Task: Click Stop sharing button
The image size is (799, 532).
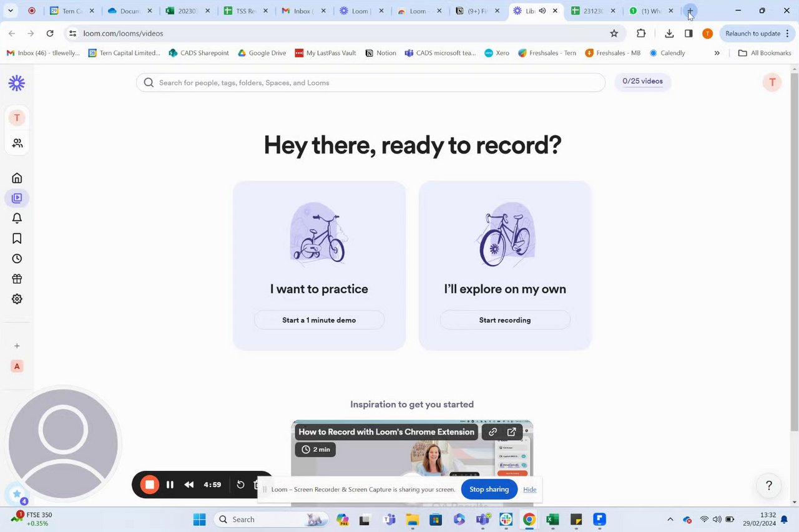Action: 489,489
